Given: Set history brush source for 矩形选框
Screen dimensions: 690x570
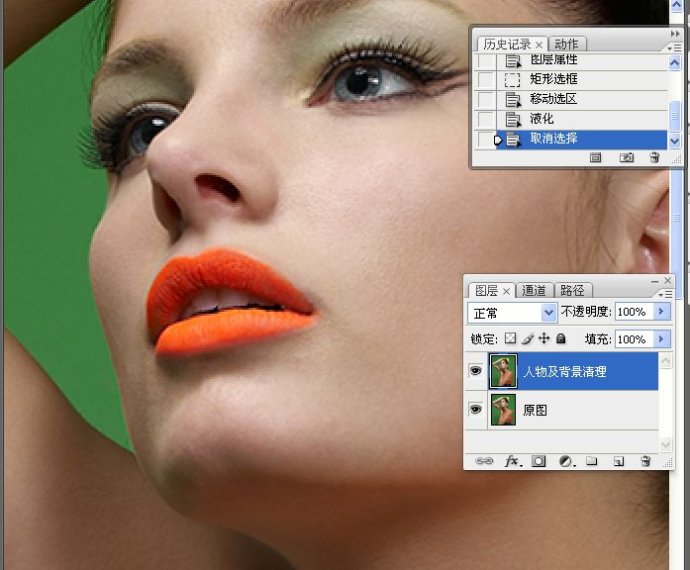Looking at the screenshot, I should 486,80.
